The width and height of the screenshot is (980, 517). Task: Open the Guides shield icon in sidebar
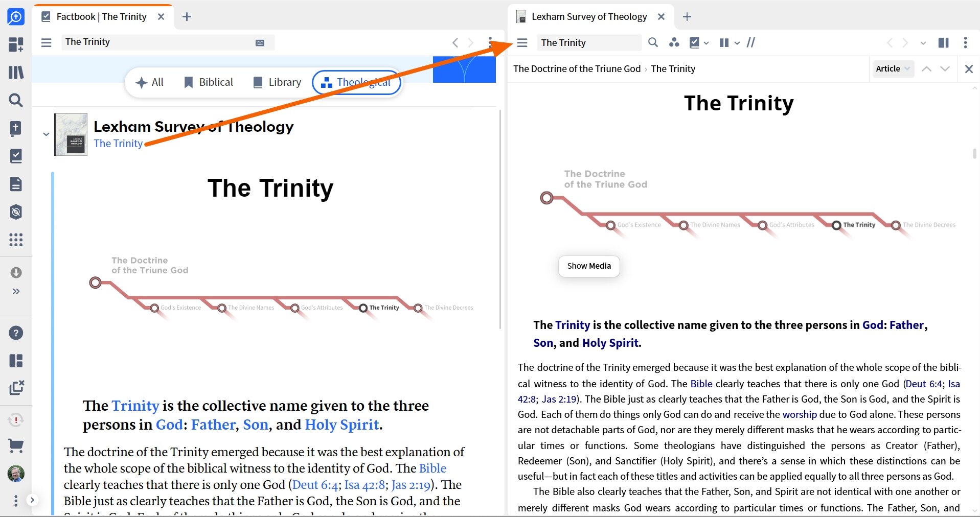pos(16,212)
